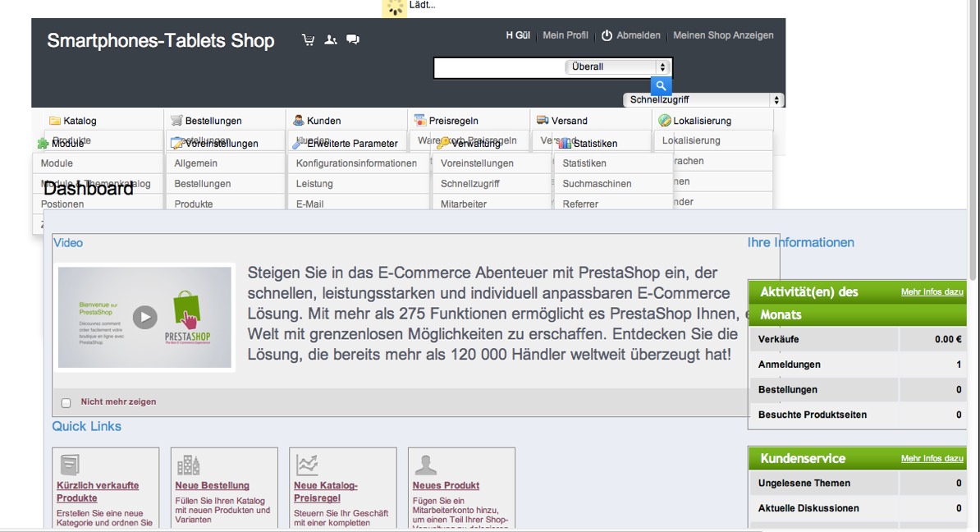Click the Katalog folder icon
Image resolution: width=980 pixels, height=532 pixels.
coord(55,120)
